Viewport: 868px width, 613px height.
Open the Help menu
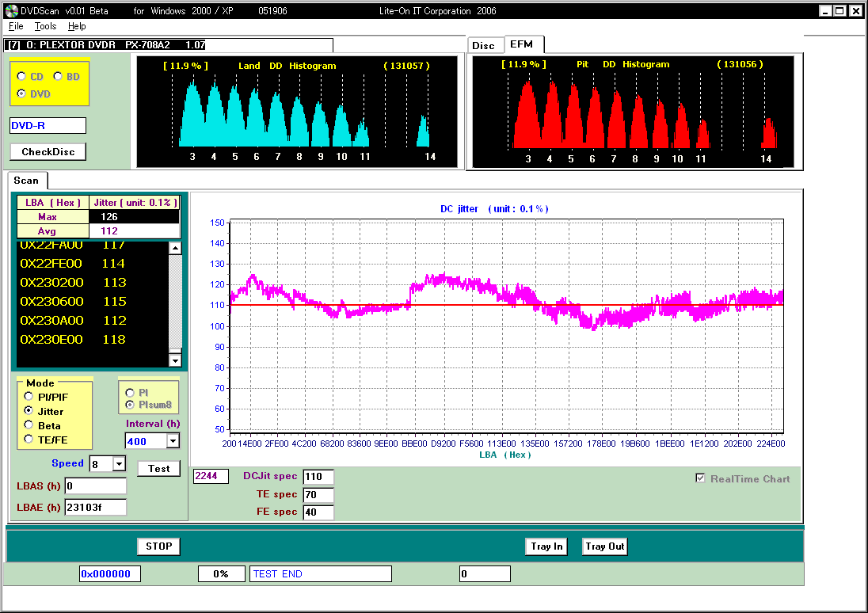tap(77, 26)
